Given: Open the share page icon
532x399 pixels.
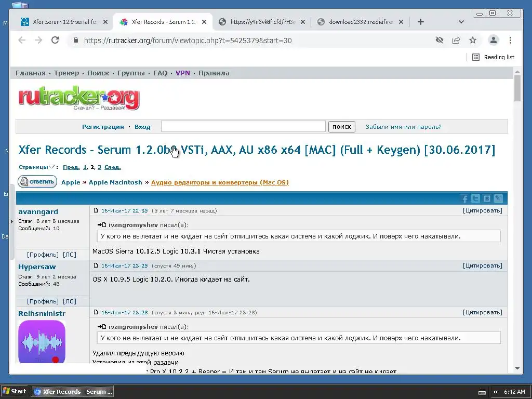Looking at the screenshot, I should point(456,41).
